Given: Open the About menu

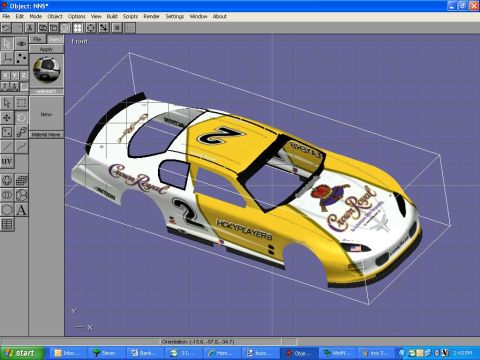Looking at the screenshot, I should click(x=220, y=16).
